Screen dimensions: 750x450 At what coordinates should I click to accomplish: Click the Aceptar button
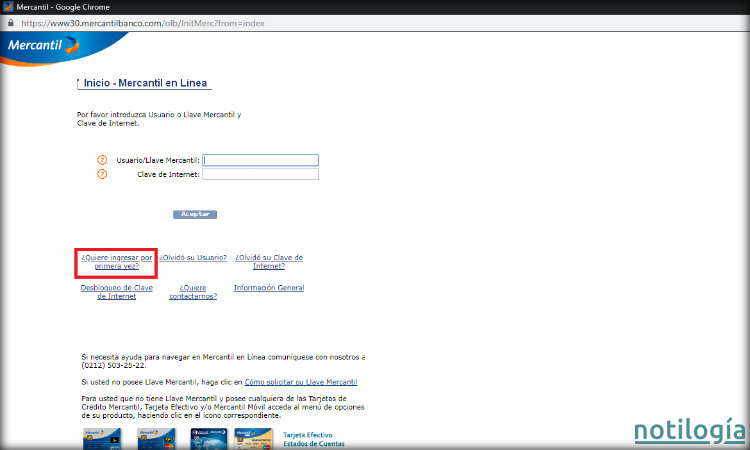(195, 214)
